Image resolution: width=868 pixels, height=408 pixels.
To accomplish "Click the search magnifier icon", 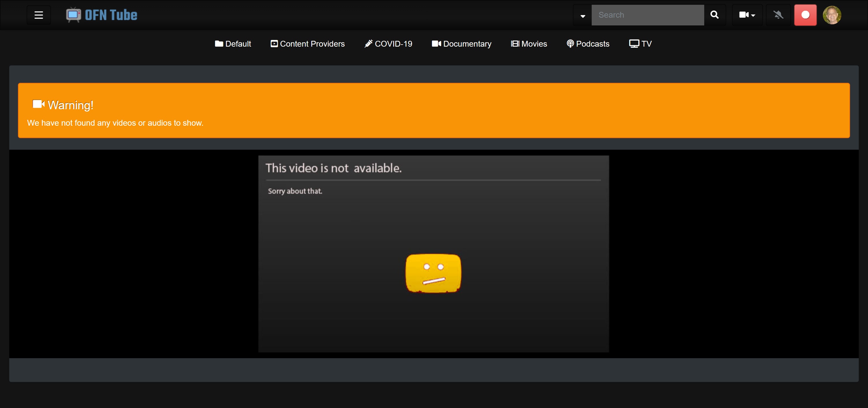I will (x=715, y=15).
